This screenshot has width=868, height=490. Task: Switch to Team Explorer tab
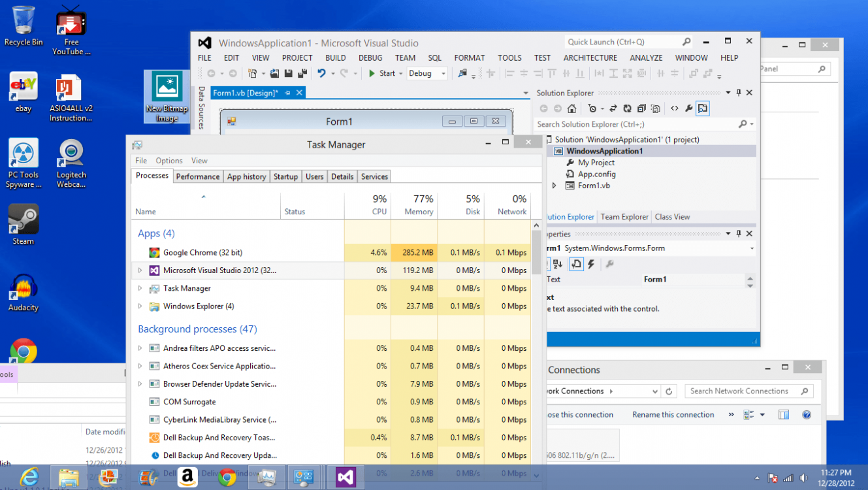(624, 217)
